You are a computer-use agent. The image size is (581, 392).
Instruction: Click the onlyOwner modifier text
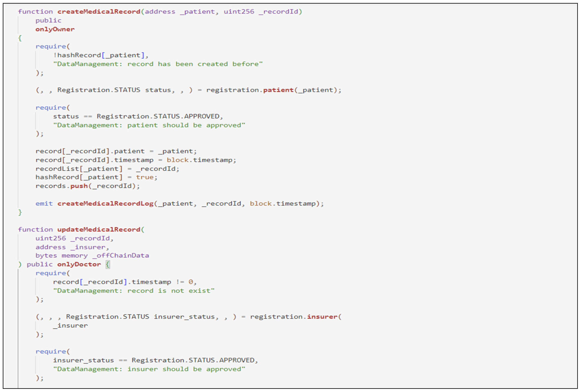point(55,29)
